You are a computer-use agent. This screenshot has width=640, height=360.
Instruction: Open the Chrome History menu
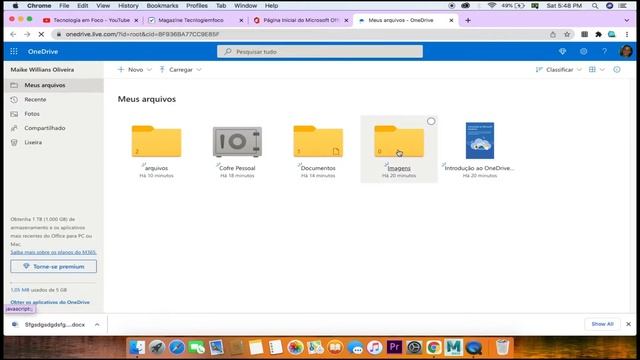coord(128,6)
